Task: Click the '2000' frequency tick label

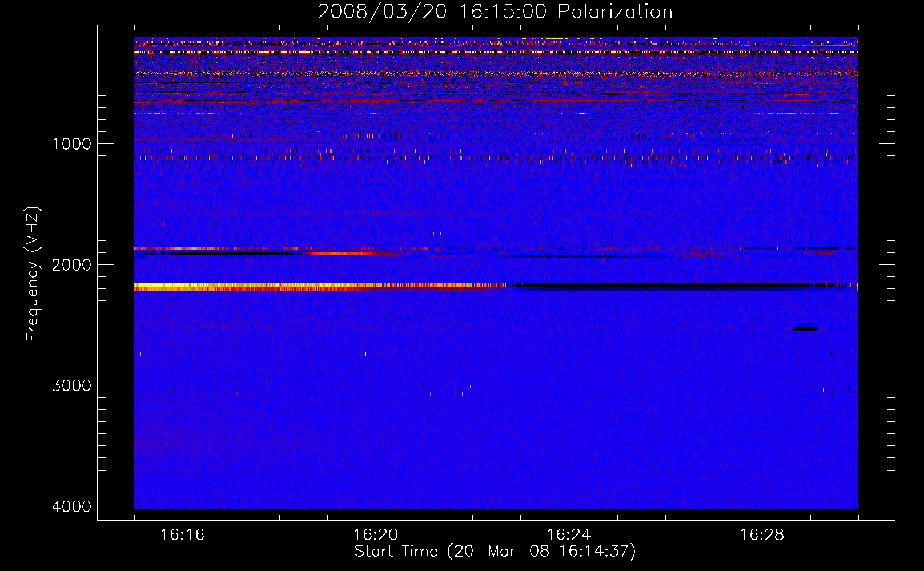Action: click(x=71, y=265)
